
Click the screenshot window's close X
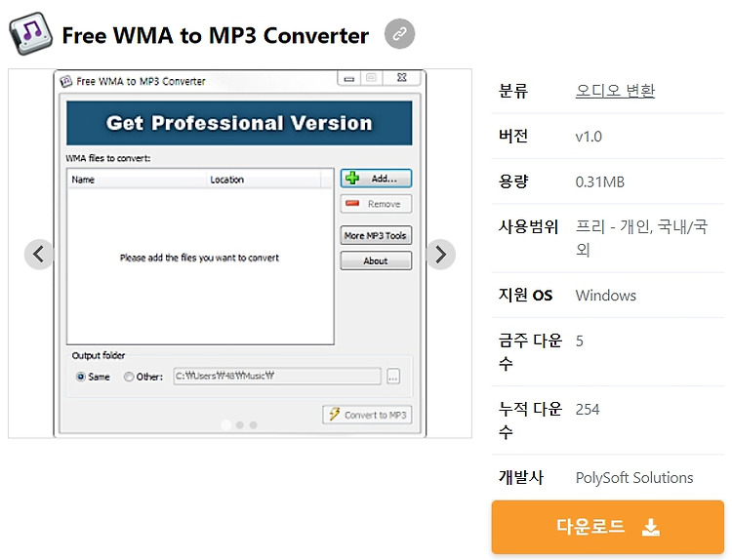[401, 77]
